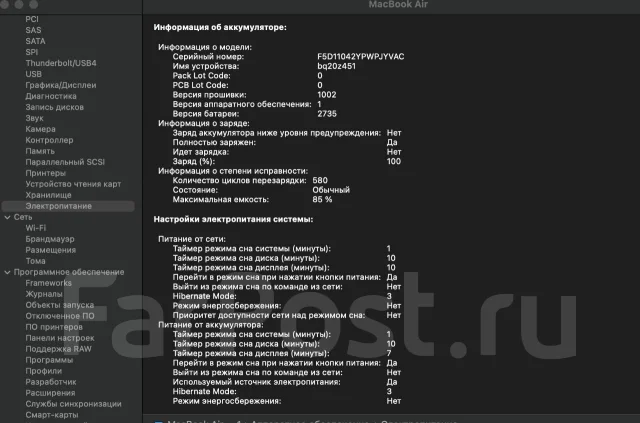Screen dimensions: 640x423
Task: Open Frameworks under Программное обеспечение
Action: [49, 283]
